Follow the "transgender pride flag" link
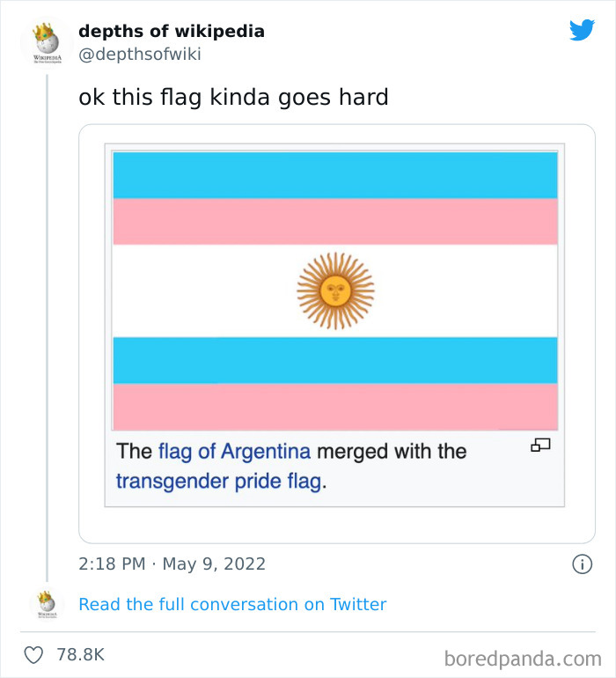 pyautogui.click(x=219, y=482)
